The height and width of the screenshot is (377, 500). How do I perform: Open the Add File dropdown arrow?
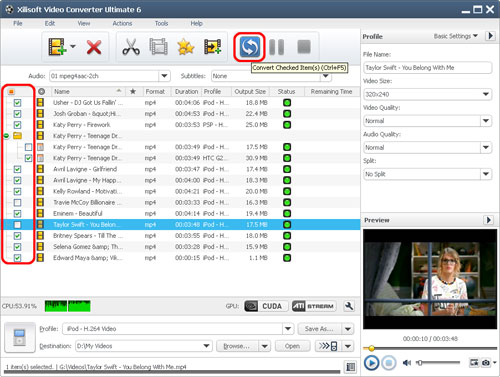pyautogui.click(x=73, y=47)
